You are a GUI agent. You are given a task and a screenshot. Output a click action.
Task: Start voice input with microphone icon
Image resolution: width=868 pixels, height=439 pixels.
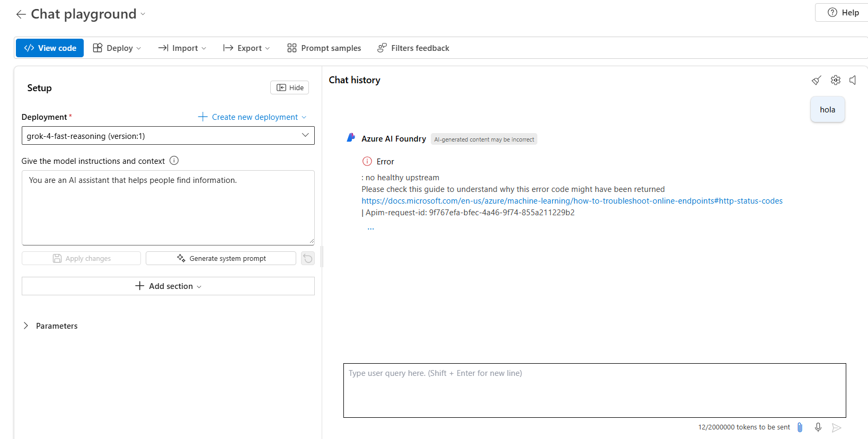(818, 427)
